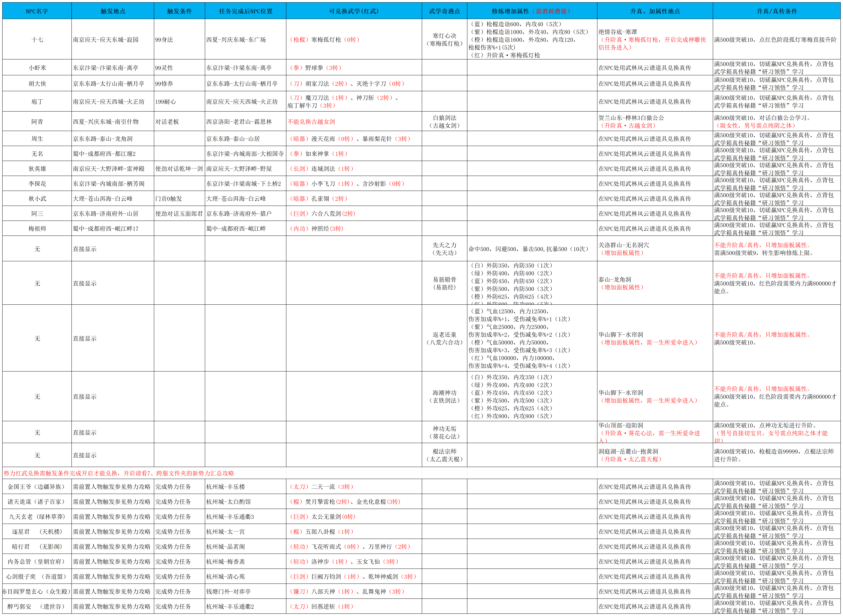Select the 白猿剑法 (古越女剑) cell

[x=444, y=122]
